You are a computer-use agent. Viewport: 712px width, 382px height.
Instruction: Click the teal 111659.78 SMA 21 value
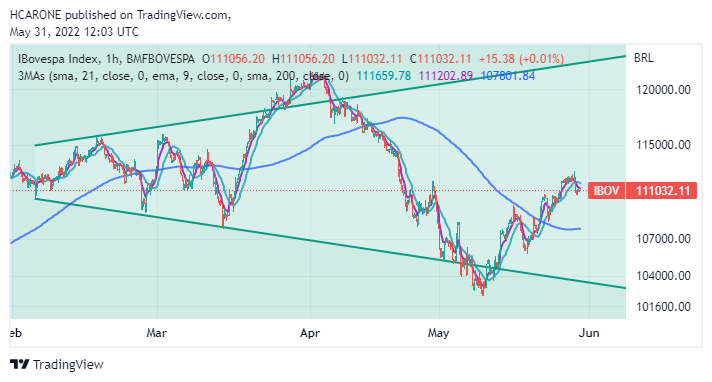384,76
